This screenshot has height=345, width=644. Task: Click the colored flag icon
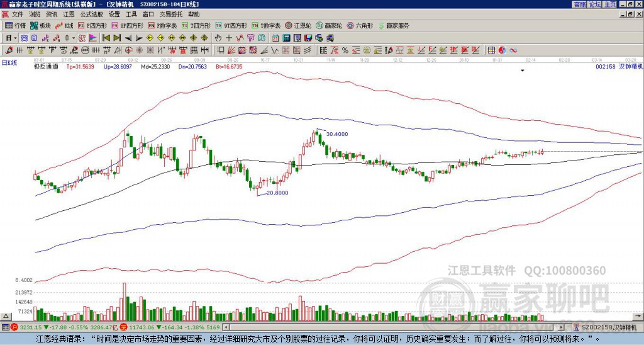tap(93, 38)
